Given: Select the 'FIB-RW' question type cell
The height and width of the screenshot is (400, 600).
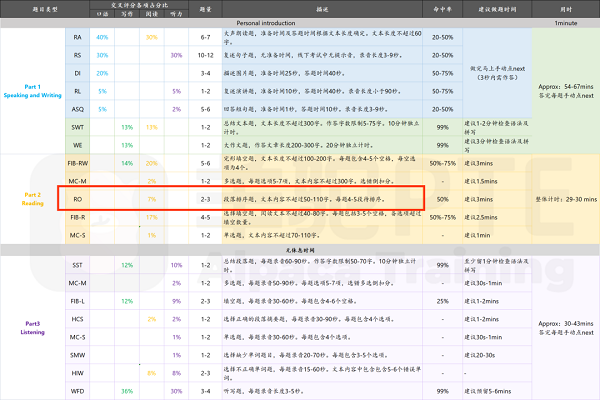Looking at the screenshot, I should [77, 163].
